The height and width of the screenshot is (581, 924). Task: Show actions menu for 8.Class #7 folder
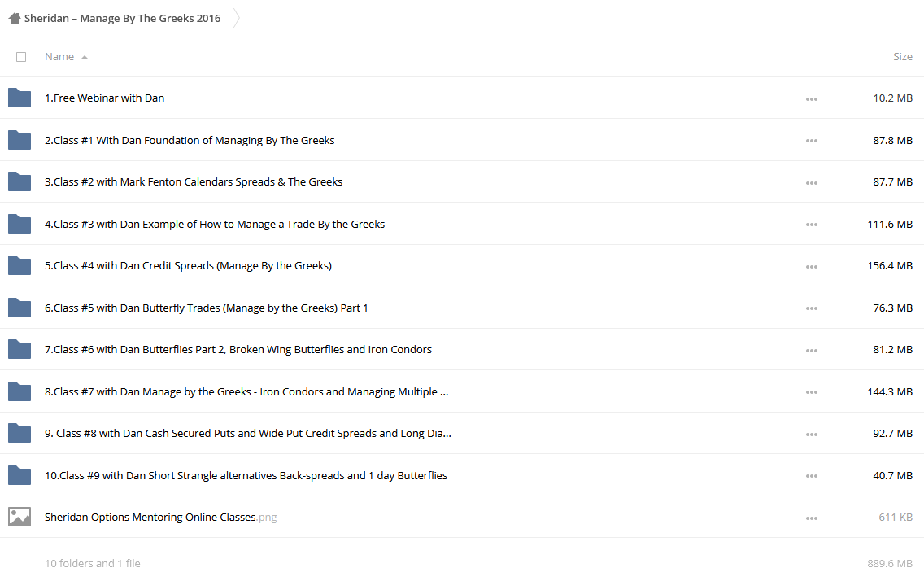tap(812, 392)
